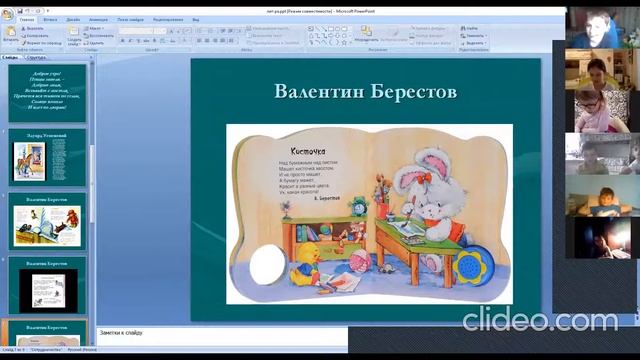The width and height of the screenshot is (640, 360).
Task: Click the decrease list level icon
Action: click(223, 31)
